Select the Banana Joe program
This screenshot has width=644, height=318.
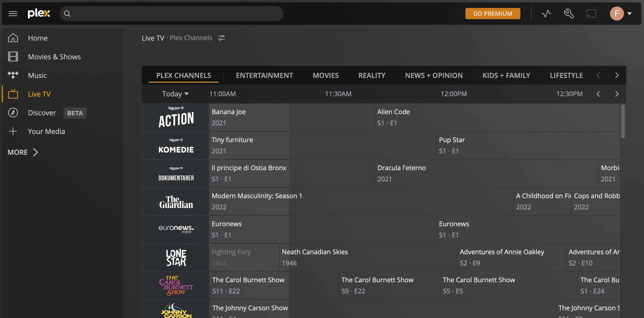click(292, 117)
